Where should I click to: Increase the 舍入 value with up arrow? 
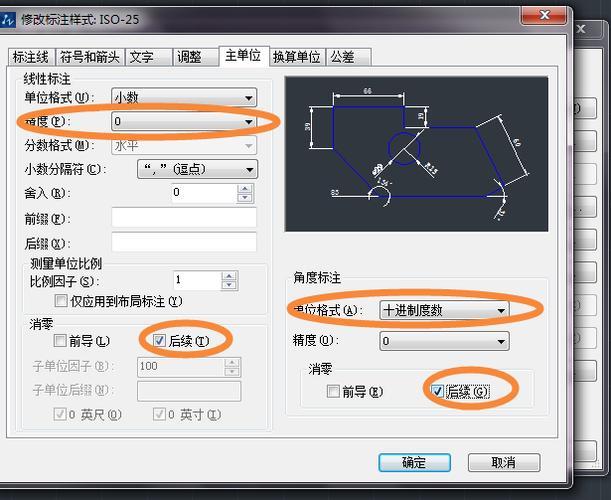coord(245,189)
